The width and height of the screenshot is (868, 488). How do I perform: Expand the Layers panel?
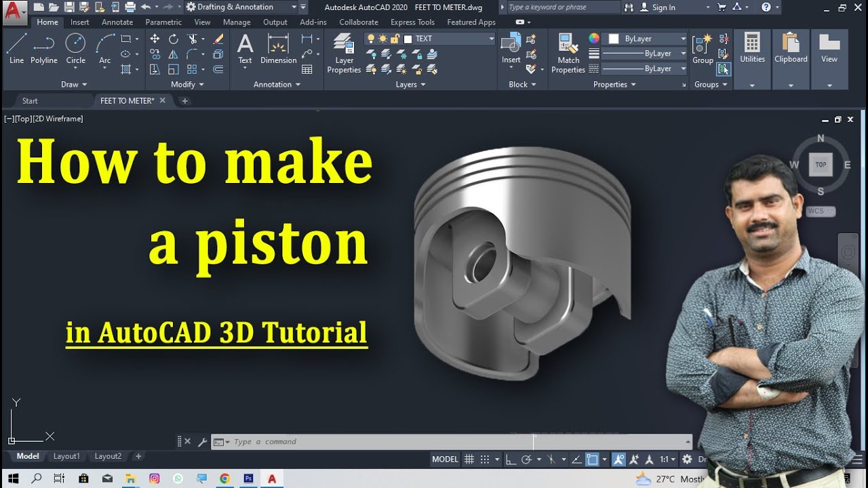(411, 85)
